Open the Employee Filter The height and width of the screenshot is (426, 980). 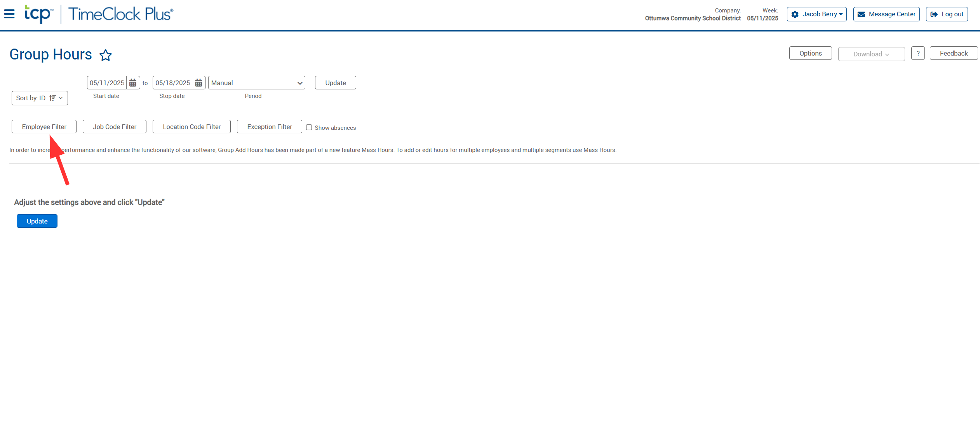click(44, 127)
